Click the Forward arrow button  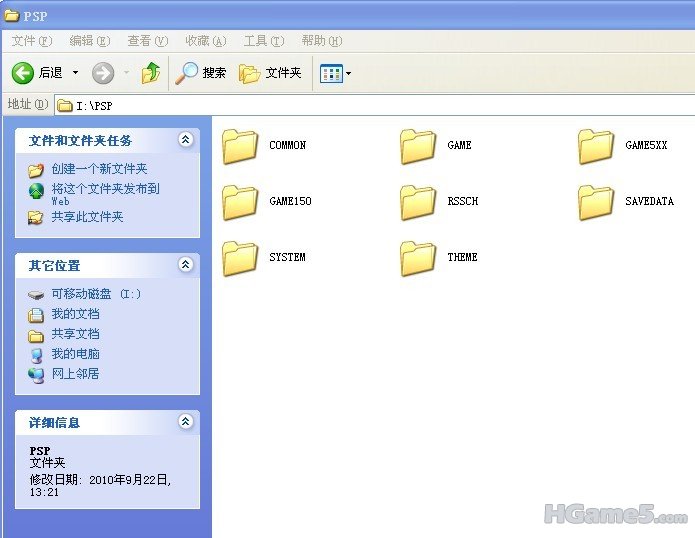click(103, 73)
